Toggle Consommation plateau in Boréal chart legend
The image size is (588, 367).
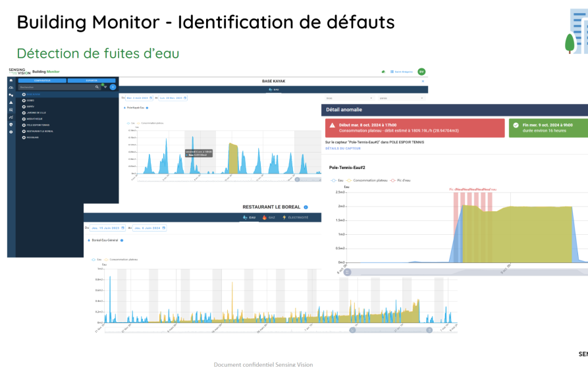[x=121, y=260]
